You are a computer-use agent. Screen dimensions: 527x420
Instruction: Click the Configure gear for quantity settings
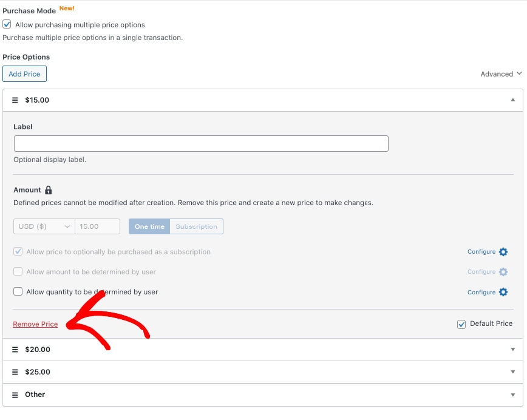click(x=504, y=292)
